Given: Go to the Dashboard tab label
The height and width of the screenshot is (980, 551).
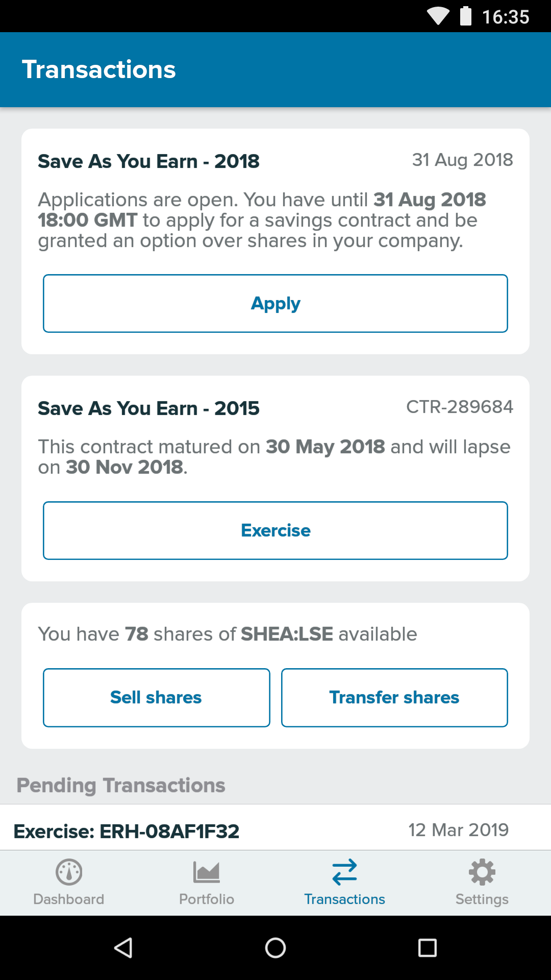Looking at the screenshot, I should (69, 899).
